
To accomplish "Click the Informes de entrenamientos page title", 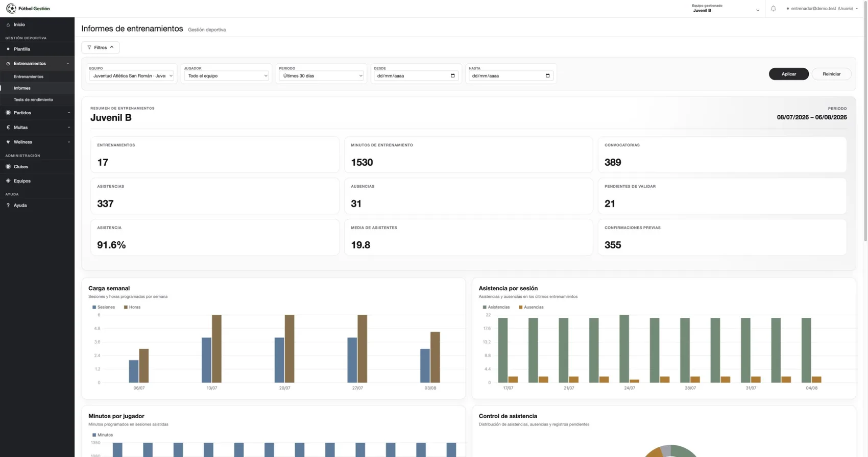I will pos(132,29).
